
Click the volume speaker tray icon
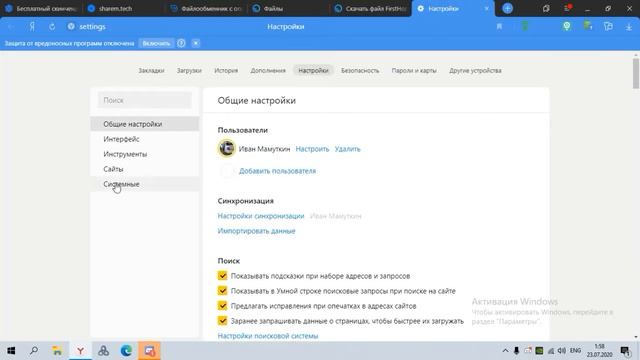pos(562,351)
